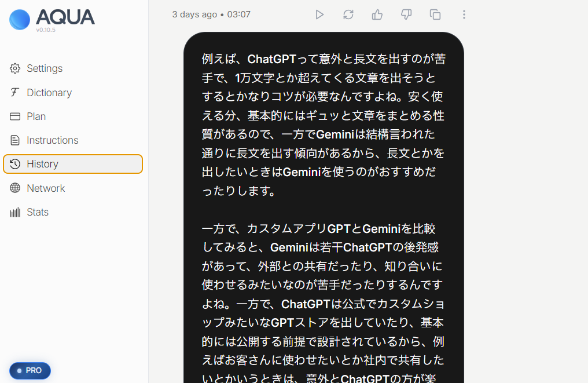588x383 pixels.
Task: Play the transcription audio
Action: pos(319,14)
